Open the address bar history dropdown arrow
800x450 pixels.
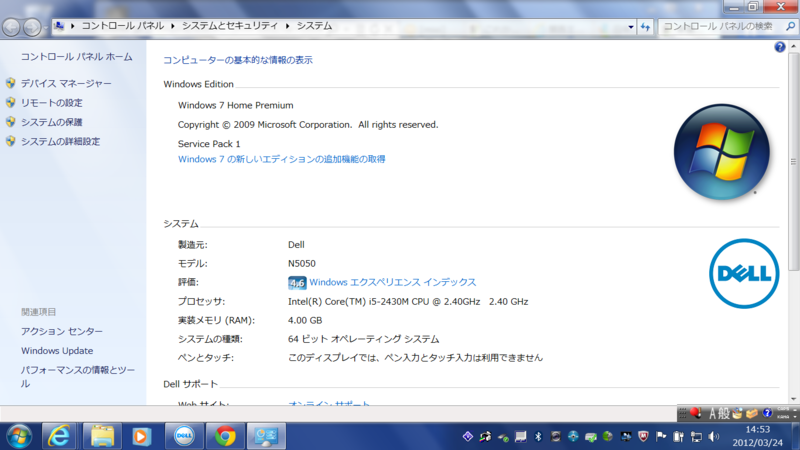click(631, 27)
